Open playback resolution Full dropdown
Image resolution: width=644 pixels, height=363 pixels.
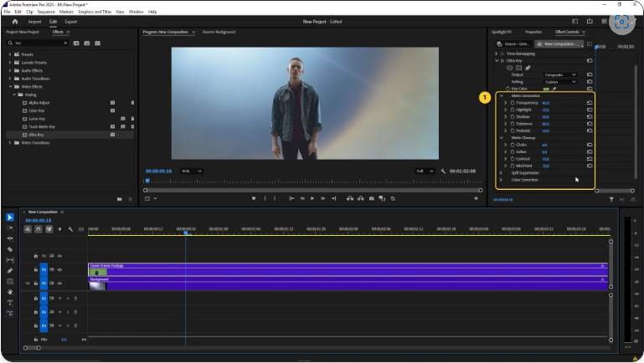[425, 171]
